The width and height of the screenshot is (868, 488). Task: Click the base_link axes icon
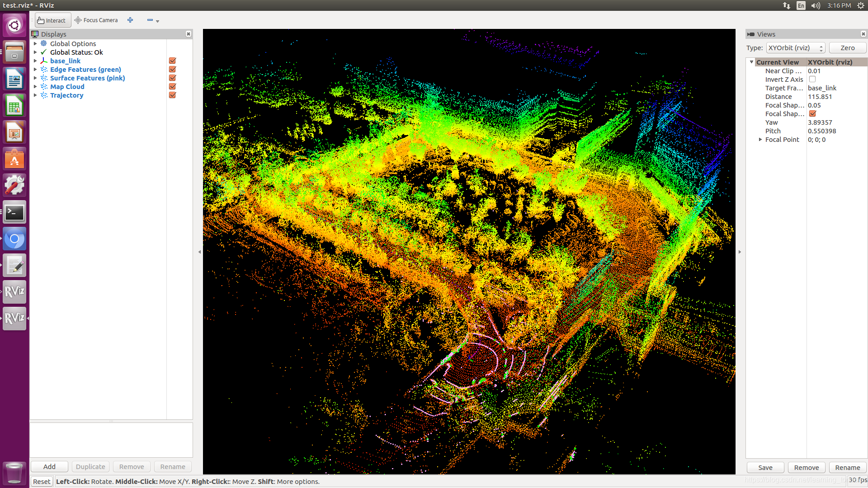point(44,61)
